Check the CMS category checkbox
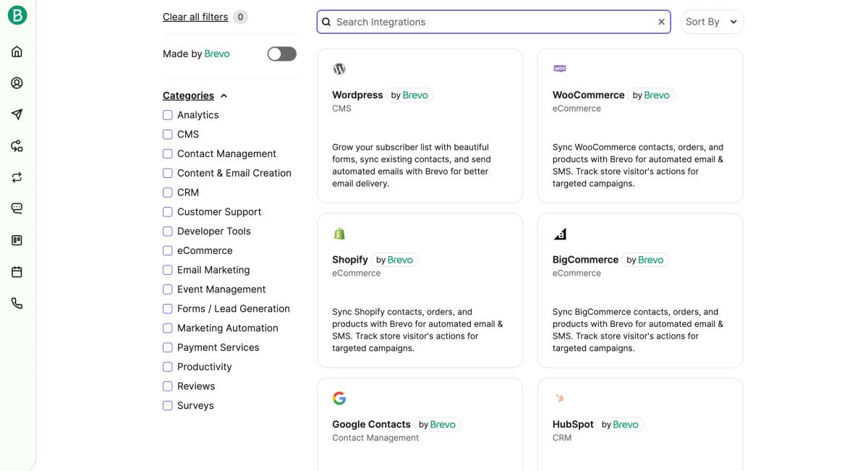This screenshot has width=868, height=471. [x=168, y=135]
